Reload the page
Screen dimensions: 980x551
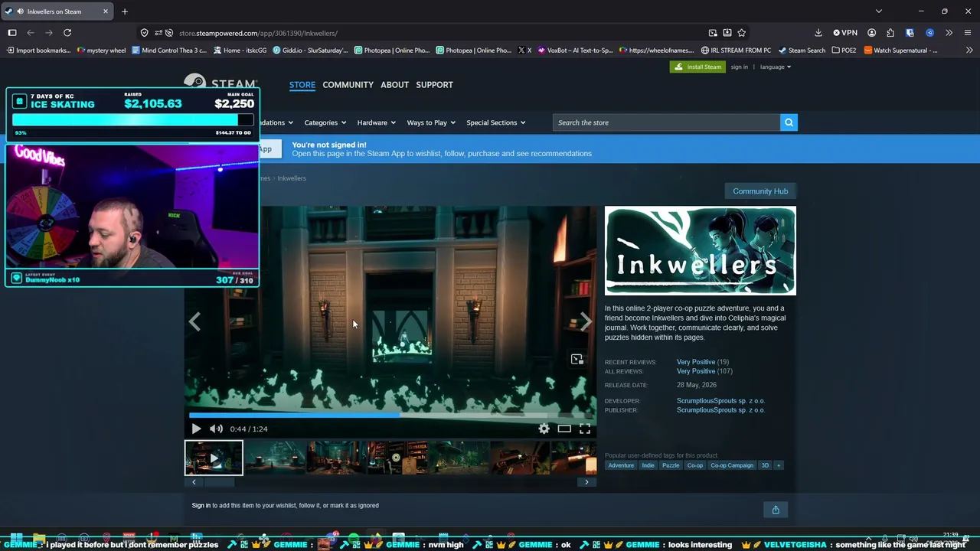point(67,33)
